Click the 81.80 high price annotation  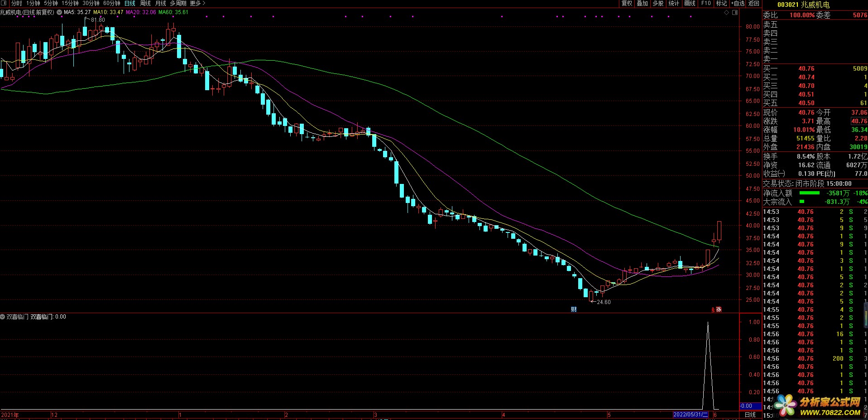pyautogui.click(x=98, y=20)
